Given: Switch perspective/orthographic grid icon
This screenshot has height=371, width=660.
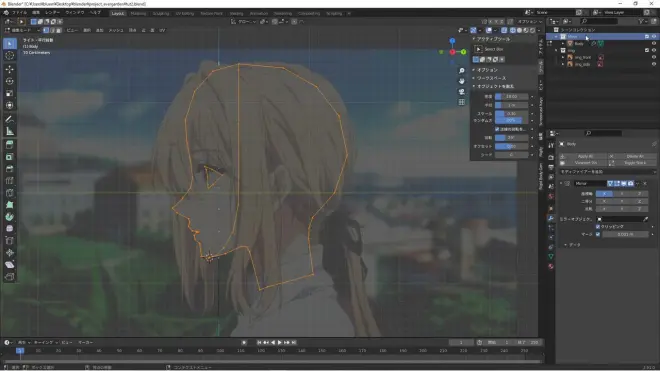Looking at the screenshot, I should coord(462,102).
